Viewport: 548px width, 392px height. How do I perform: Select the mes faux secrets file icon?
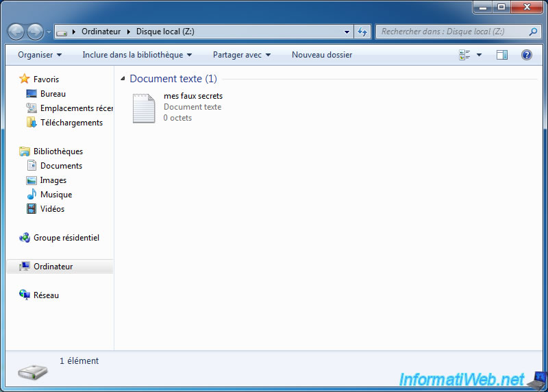(x=144, y=108)
